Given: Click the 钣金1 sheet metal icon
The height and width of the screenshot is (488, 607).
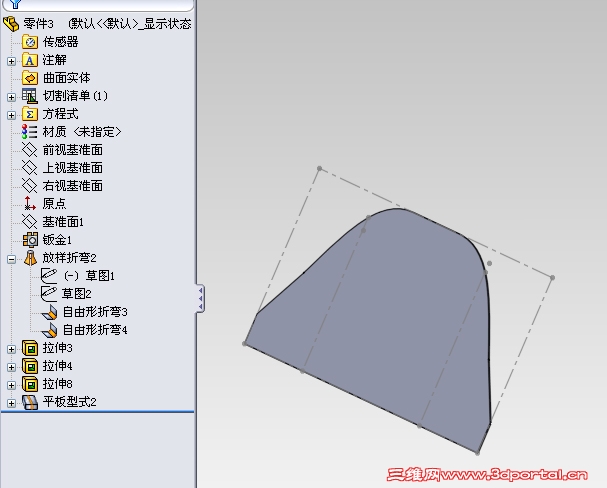Looking at the screenshot, I should click(30, 240).
